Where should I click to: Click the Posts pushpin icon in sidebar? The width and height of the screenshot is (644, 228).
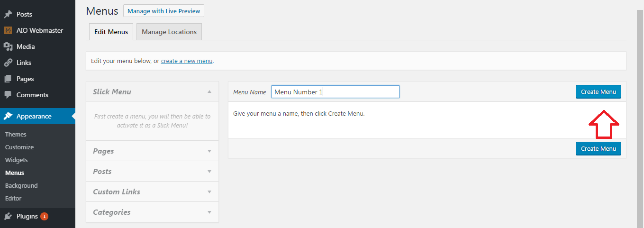(x=8, y=14)
